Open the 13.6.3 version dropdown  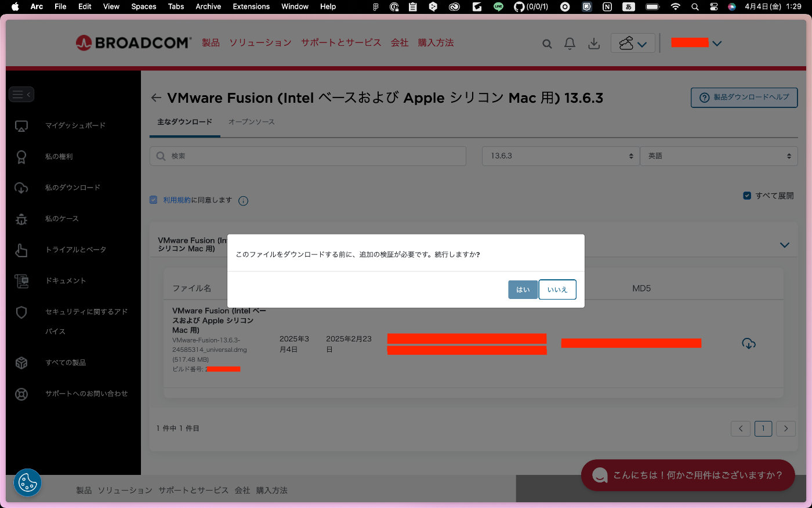(560, 156)
